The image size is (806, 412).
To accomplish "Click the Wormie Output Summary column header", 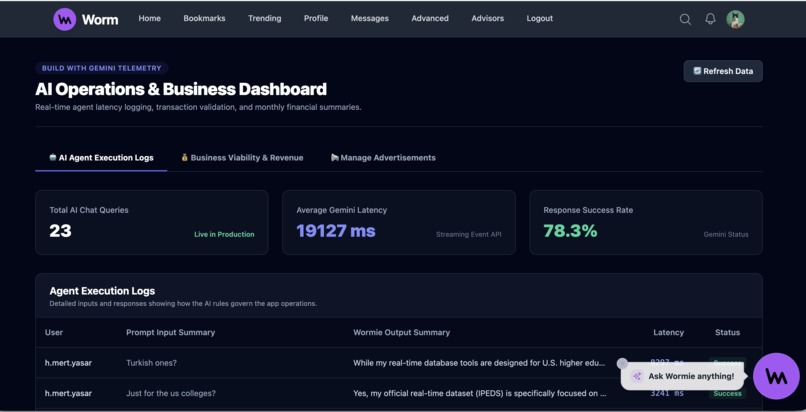I will tap(401, 332).
